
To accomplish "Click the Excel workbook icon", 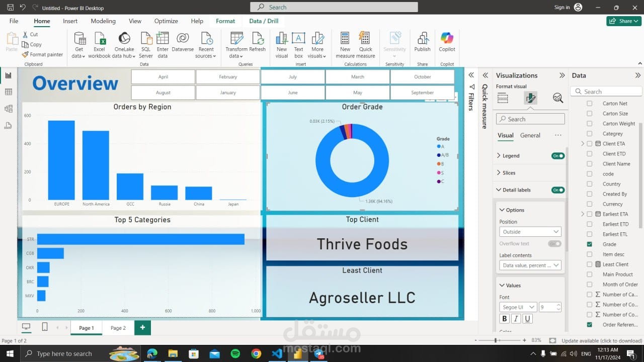I will pos(100,45).
